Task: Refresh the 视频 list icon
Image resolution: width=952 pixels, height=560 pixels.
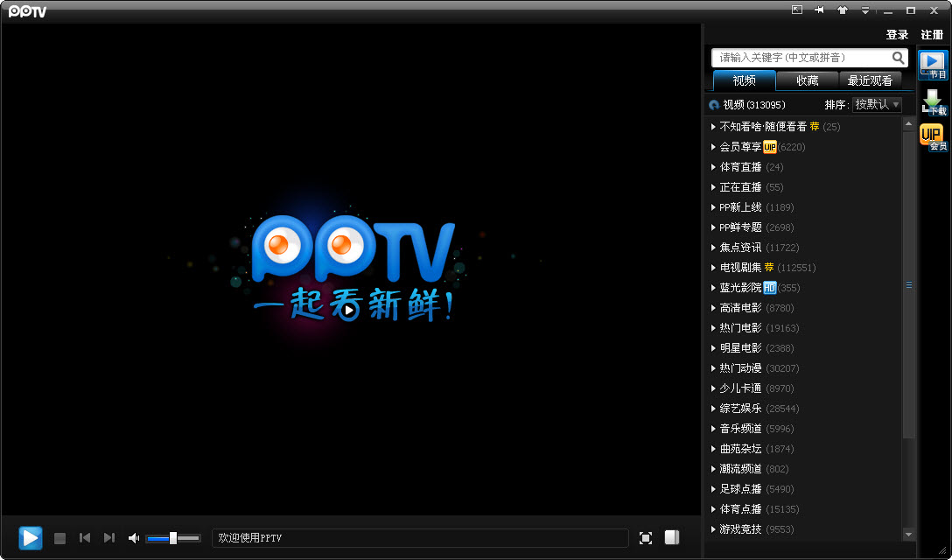Action: [714, 105]
